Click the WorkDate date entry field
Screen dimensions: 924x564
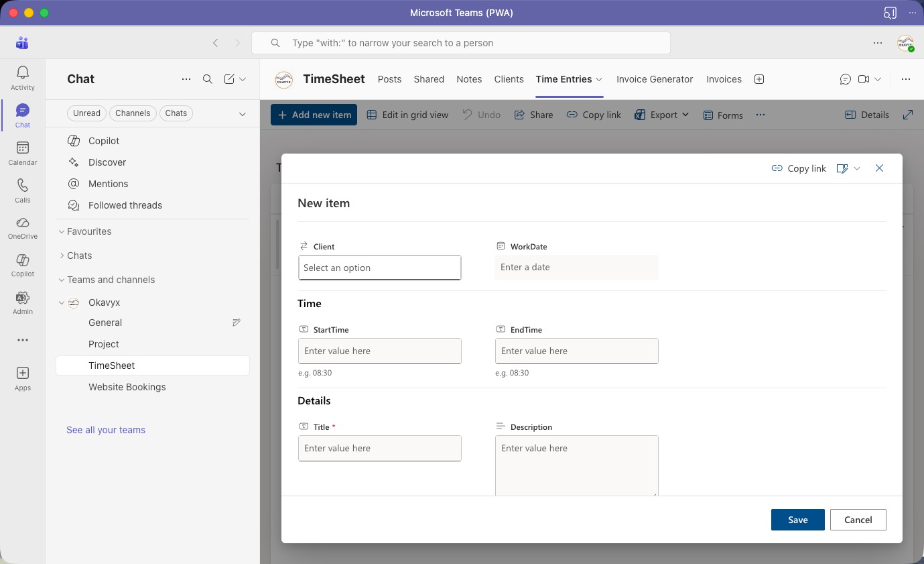coord(577,267)
